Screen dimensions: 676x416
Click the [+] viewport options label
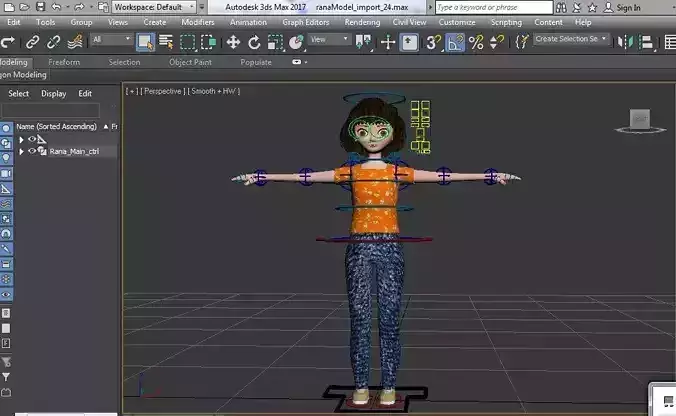coord(132,91)
